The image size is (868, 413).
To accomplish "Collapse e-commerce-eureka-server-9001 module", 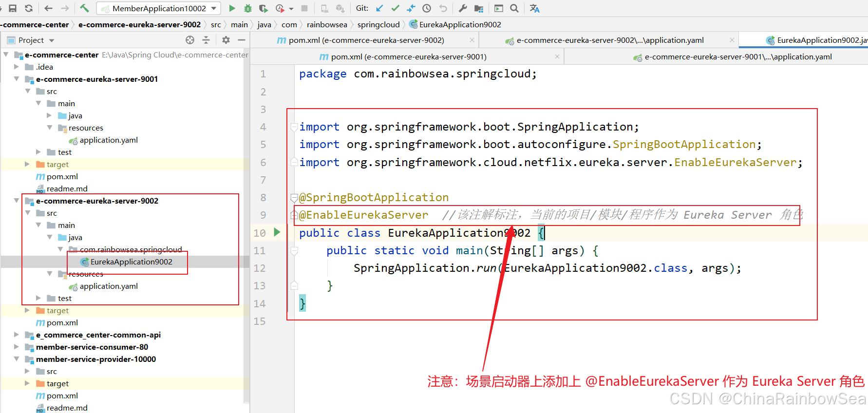I will coord(17,79).
